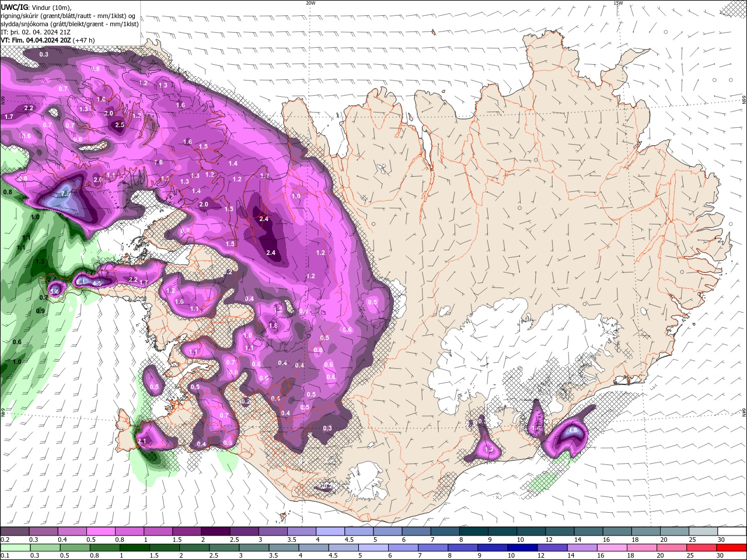The image size is (747, 560).
Task: Click the '30' label on lower legend row
Action: click(x=720, y=556)
